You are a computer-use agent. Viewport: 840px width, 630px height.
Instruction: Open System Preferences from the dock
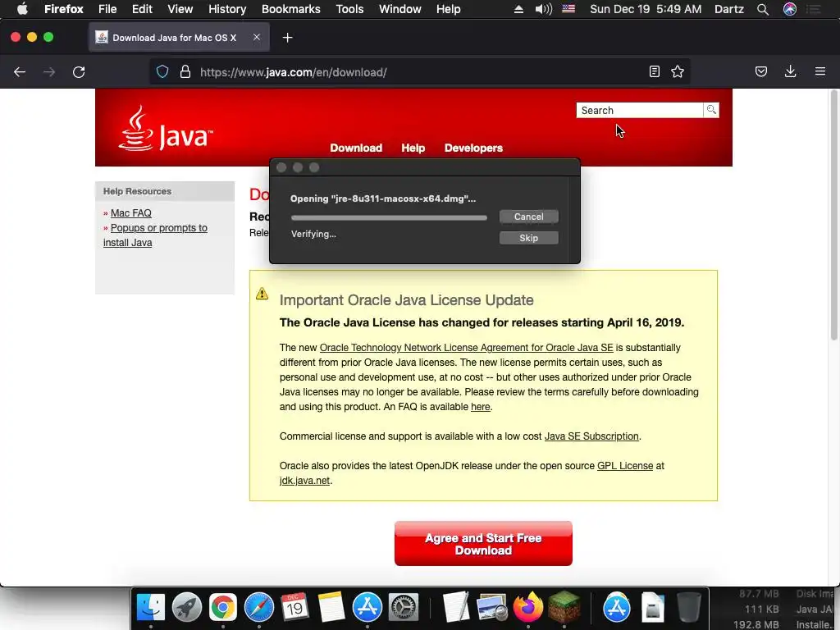coord(403,607)
